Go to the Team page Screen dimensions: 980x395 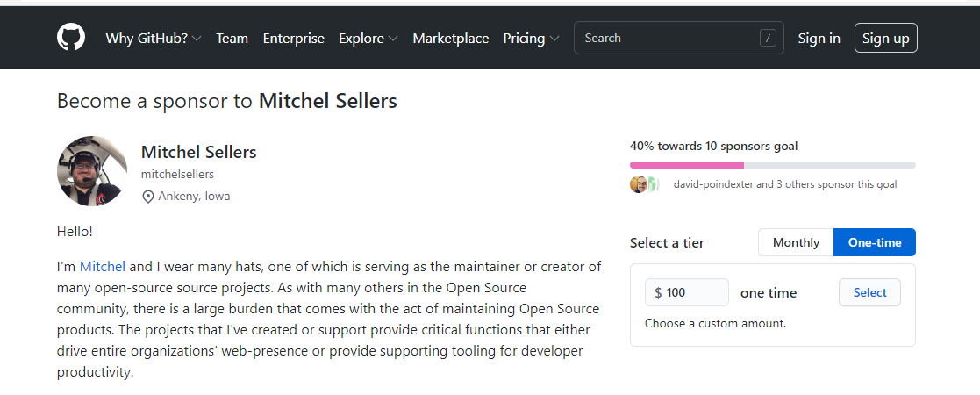coord(232,38)
